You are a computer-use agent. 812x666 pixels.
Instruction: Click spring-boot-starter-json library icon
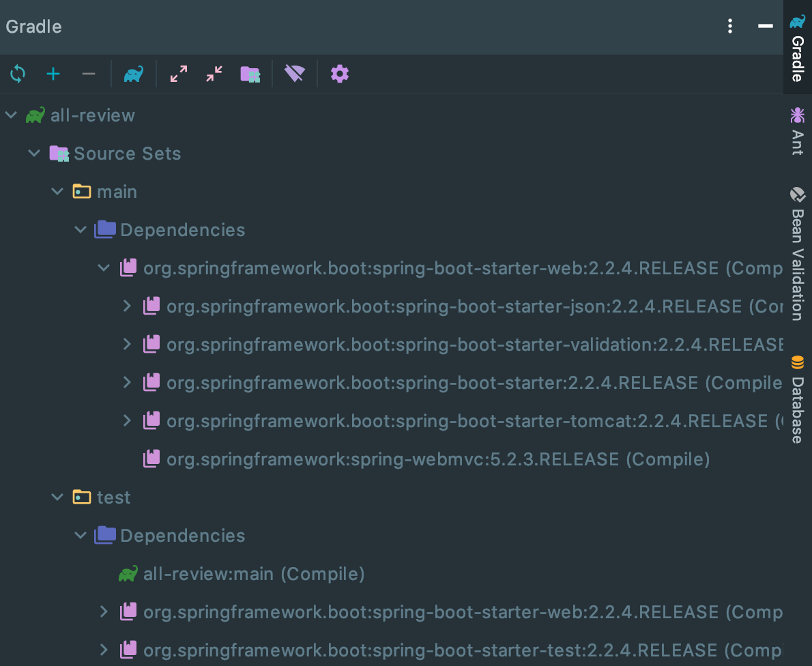pyautogui.click(x=151, y=306)
